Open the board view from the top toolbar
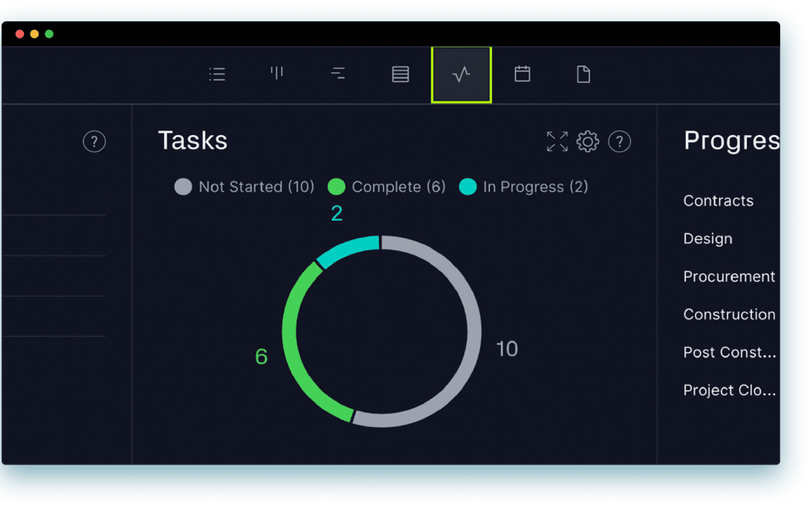812x507 pixels. click(277, 74)
